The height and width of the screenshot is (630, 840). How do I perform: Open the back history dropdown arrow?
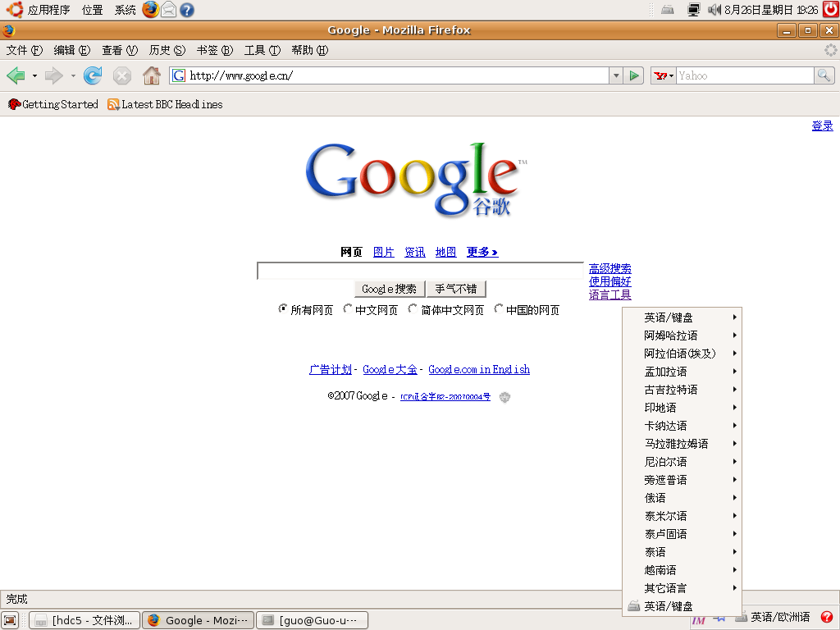(34, 76)
